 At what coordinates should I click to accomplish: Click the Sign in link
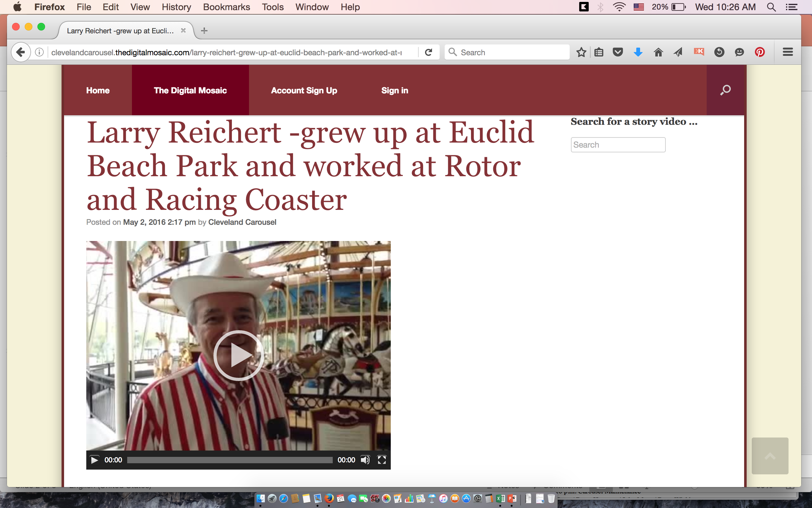395,90
